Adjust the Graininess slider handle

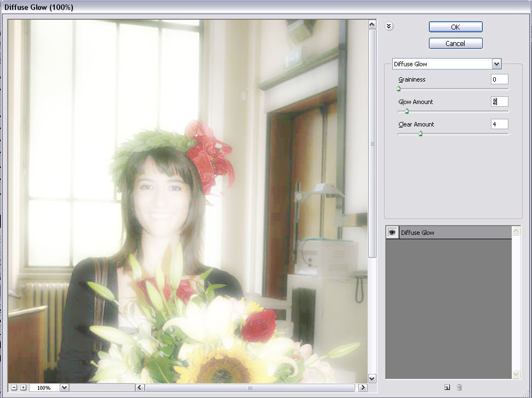(399, 89)
